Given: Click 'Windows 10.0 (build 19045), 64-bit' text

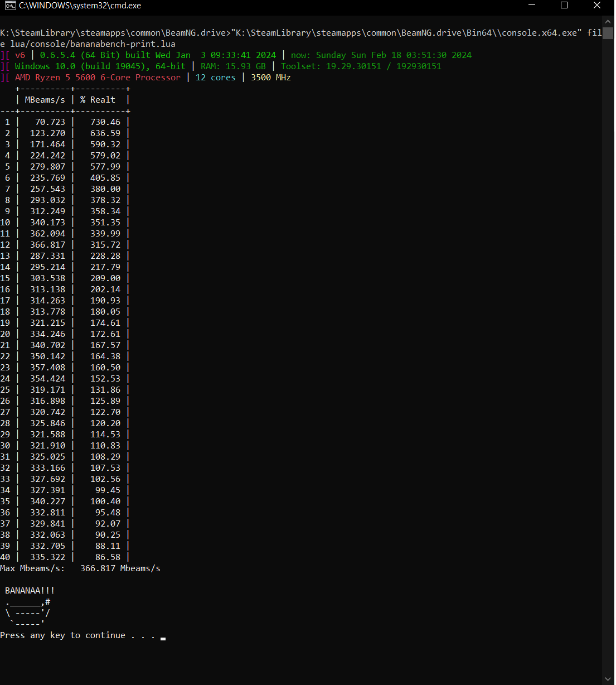Looking at the screenshot, I should click(100, 66).
